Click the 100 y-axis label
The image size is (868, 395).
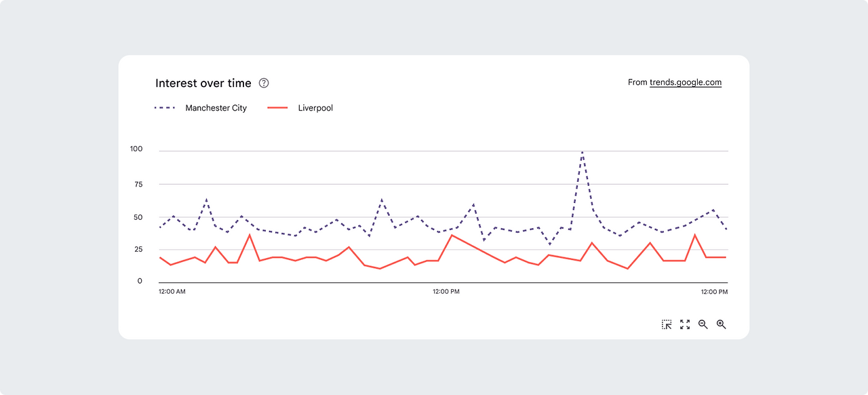click(136, 149)
